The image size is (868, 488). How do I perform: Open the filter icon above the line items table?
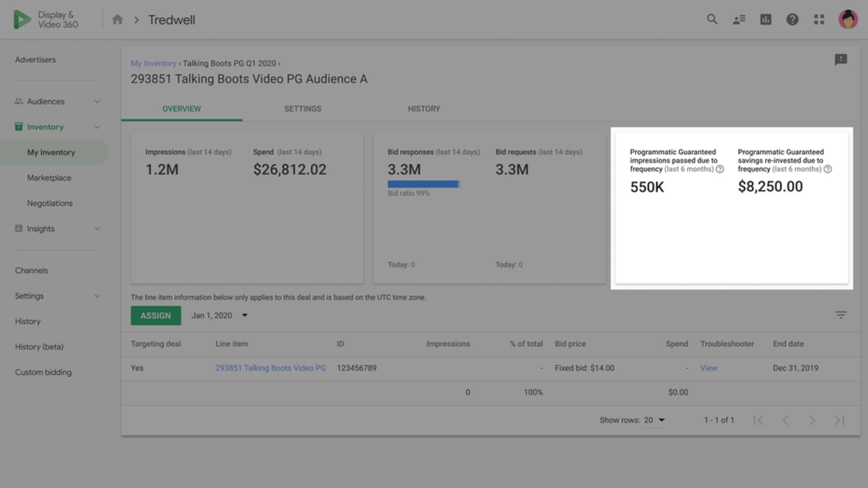841,315
